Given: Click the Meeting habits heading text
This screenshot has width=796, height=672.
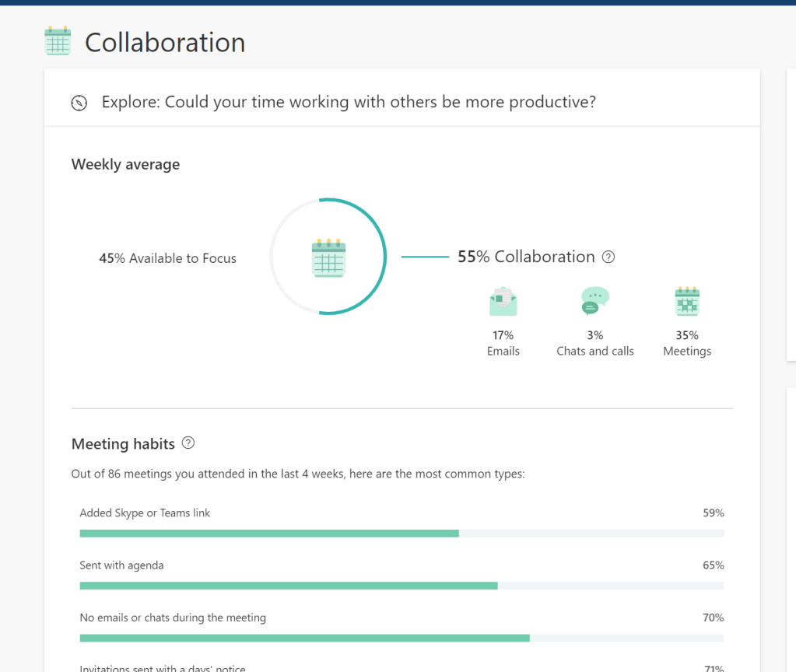Looking at the screenshot, I should coord(123,444).
